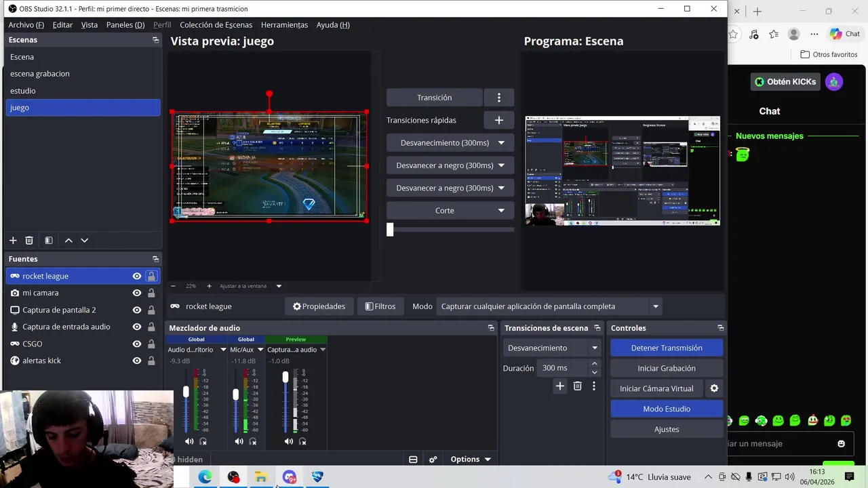
Task: Toggle visibility of Captura de pantalla 2
Action: tap(137, 310)
